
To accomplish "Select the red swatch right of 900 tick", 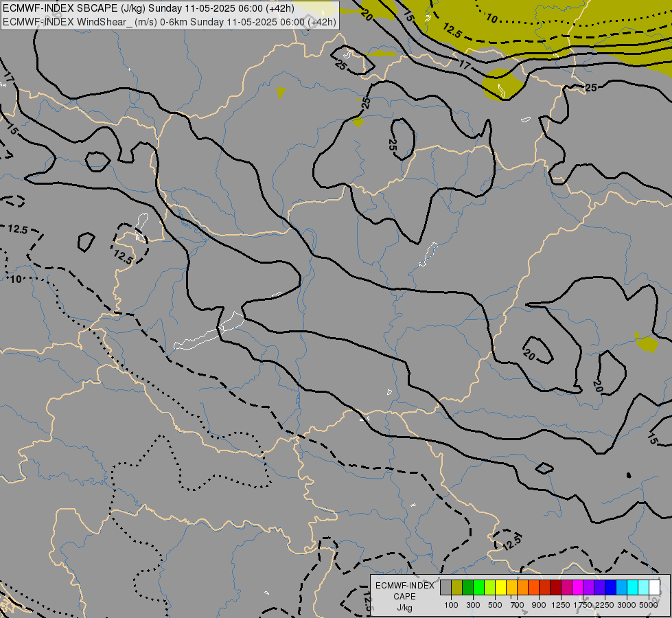I will click(x=545, y=588).
